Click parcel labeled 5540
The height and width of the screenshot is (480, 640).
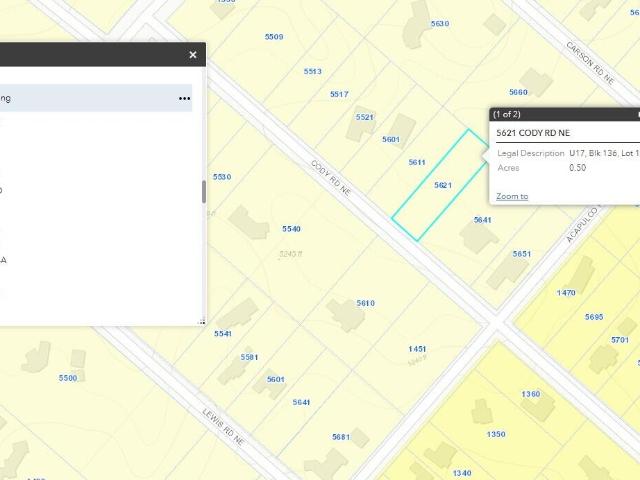point(291,229)
